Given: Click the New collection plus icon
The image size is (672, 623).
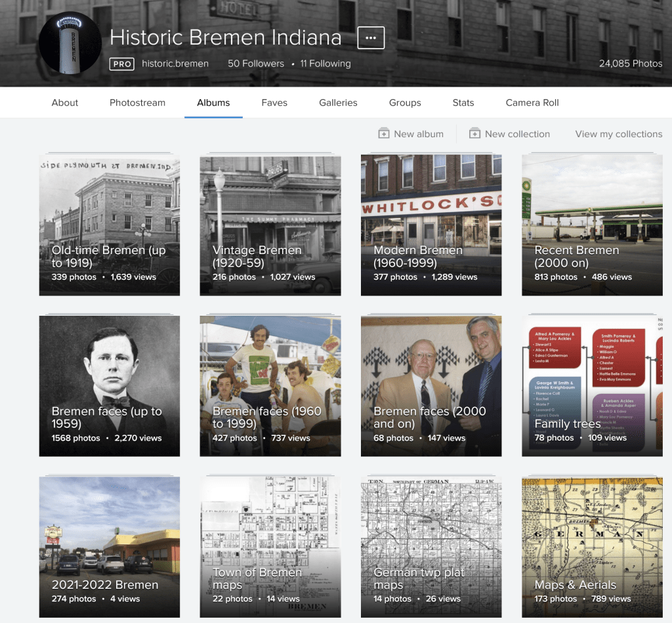Looking at the screenshot, I should pyautogui.click(x=474, y=134).
